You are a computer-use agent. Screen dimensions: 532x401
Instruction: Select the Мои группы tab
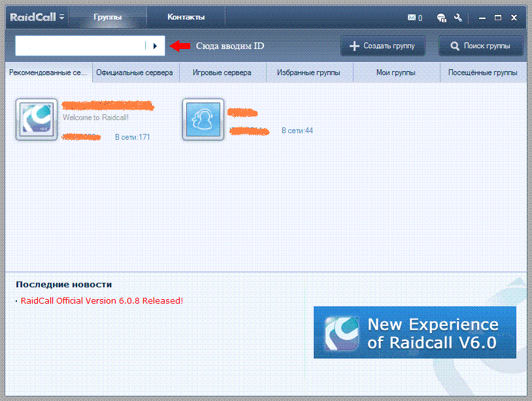[x=396, y=72]
